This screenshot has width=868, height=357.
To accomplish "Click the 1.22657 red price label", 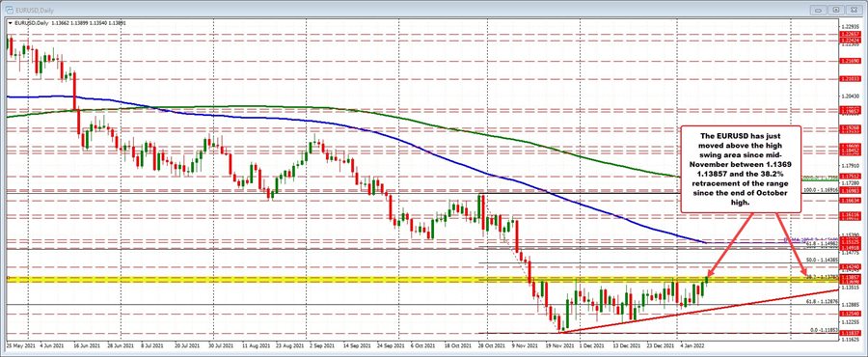I will (852, 34).
